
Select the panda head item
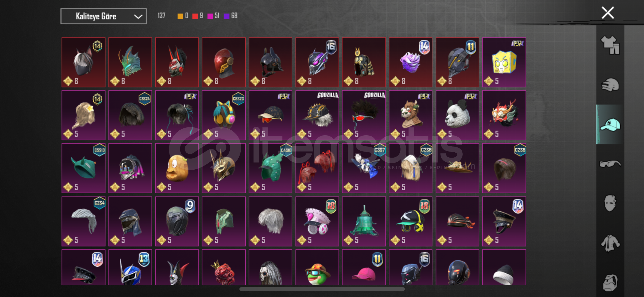[x=457, y=115]
